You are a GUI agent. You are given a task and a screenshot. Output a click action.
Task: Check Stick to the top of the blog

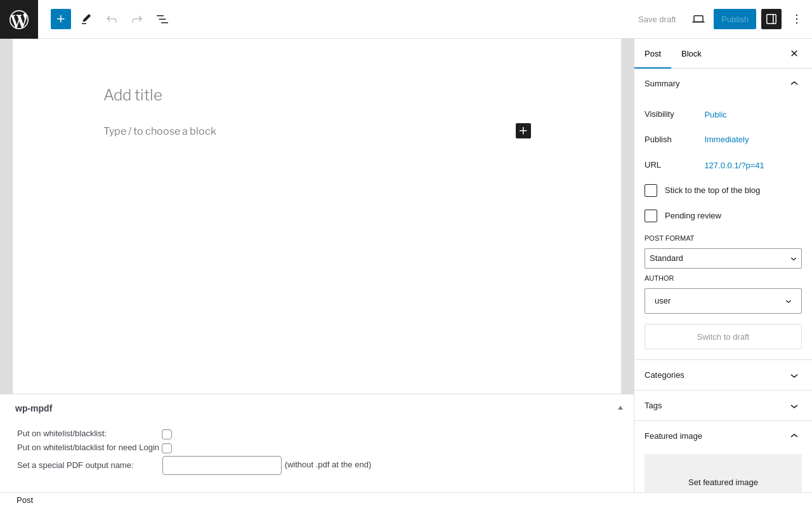pyautogui.click(x=651, y=190)
